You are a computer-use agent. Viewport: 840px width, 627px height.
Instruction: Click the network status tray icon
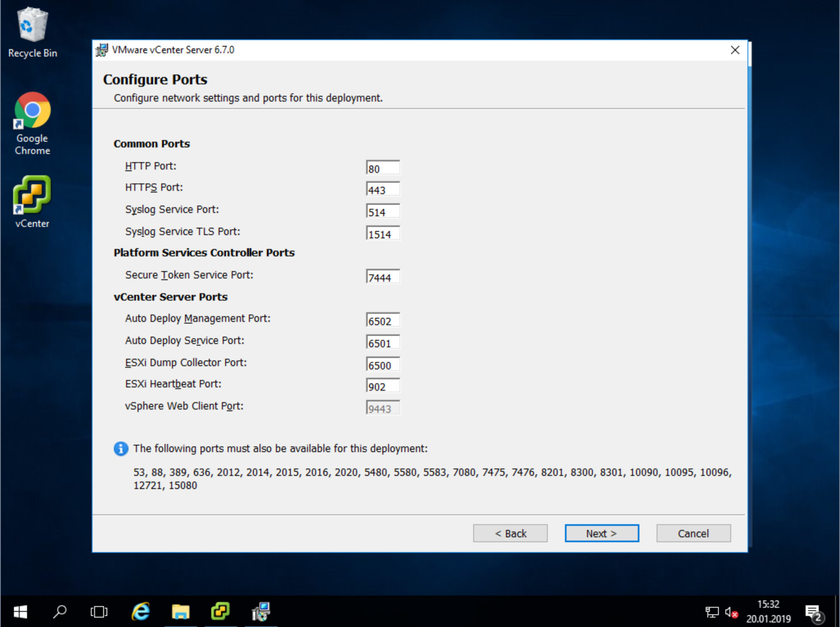click(712, 612)
